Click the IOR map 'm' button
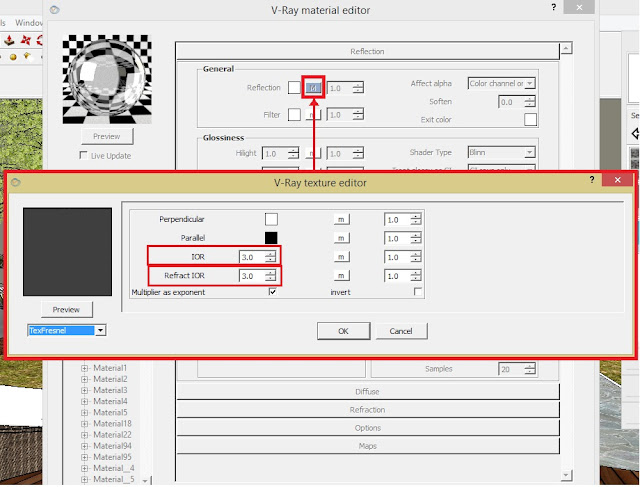This screenshot has width=640, height=487. pos(341,257)
